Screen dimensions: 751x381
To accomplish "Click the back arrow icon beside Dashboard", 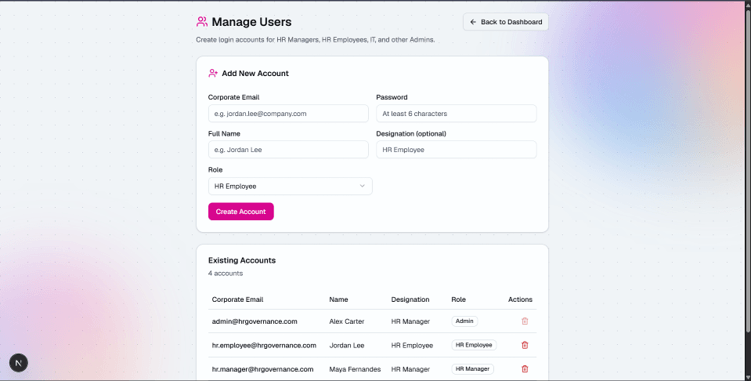I will 473,22.
